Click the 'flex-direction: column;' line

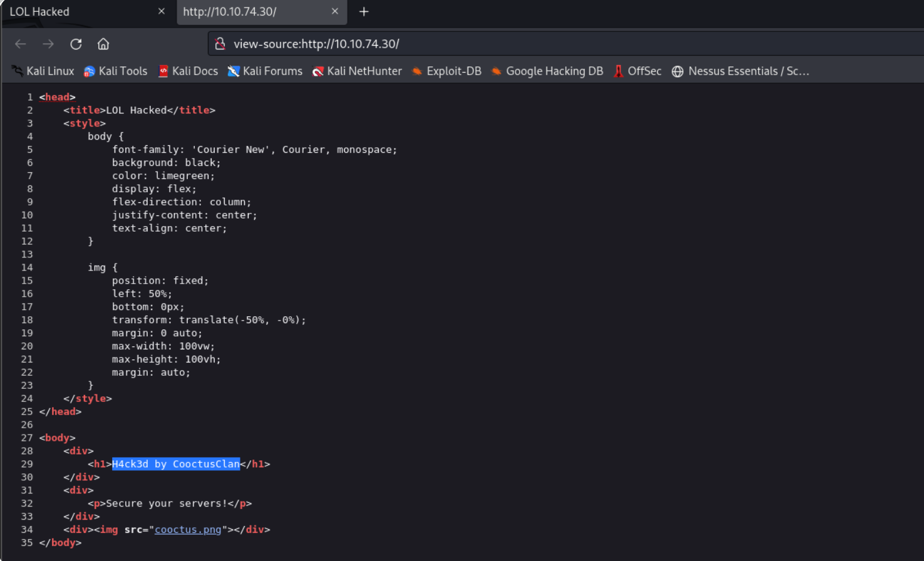click(182, 202)
